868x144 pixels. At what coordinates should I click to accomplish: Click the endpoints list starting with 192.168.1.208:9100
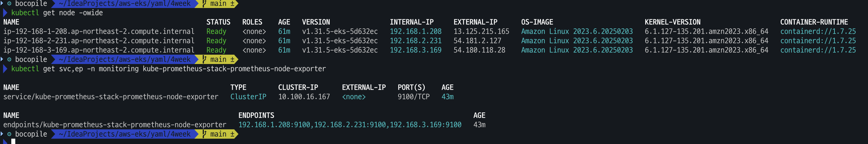[x=349, y=125]
